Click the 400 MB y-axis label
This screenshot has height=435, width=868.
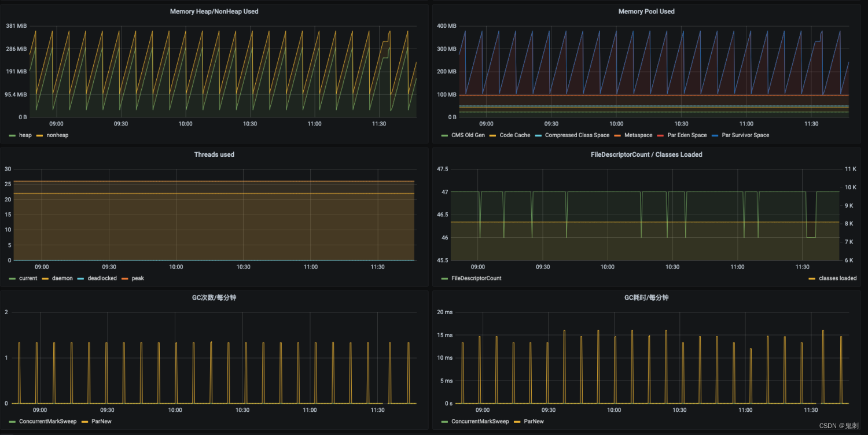pyautogui.click(x=447, y=26)
